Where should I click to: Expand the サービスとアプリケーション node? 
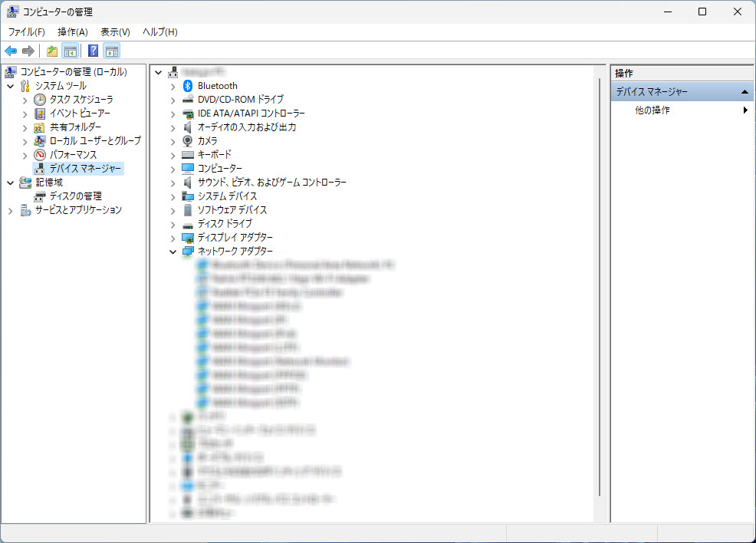[x=11, y=210]
